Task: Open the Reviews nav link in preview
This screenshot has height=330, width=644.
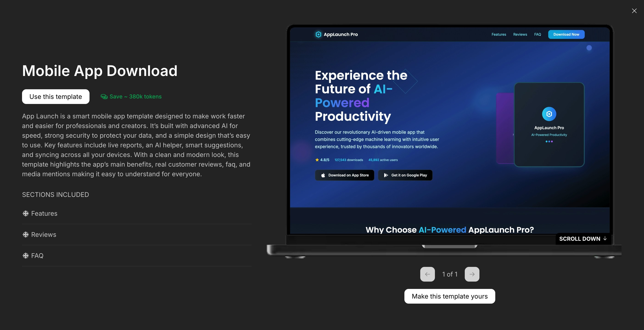Action: click(520, 34)
